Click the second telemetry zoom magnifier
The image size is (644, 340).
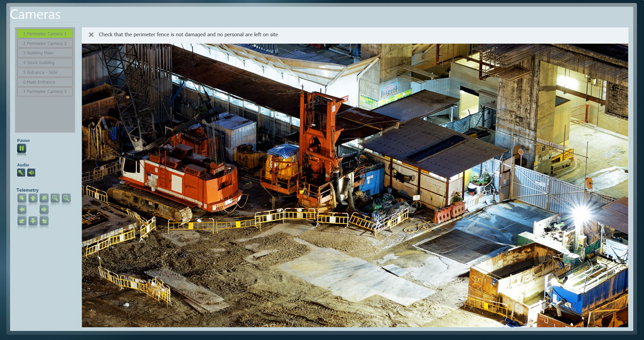(x=66, y=198)
